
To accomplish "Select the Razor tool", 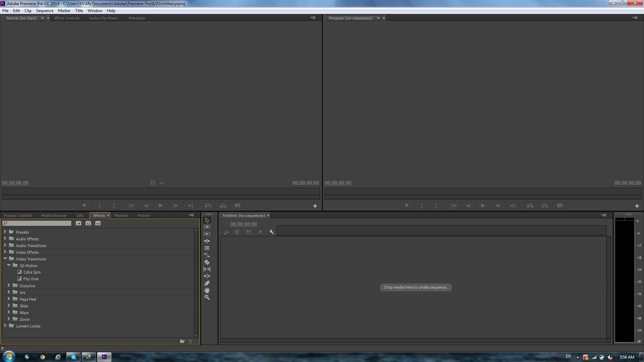I will pyautogui.click(x=207, y=262).
